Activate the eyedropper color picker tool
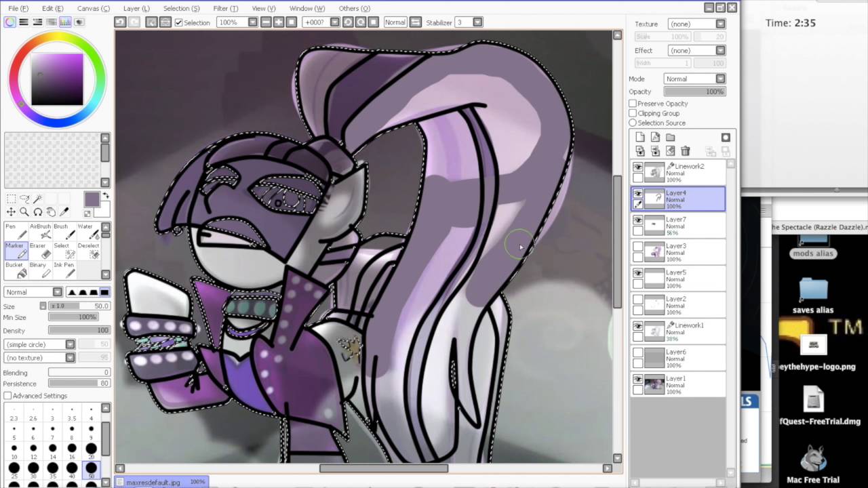The image size is (868, 488). click(x=64, y=212)
